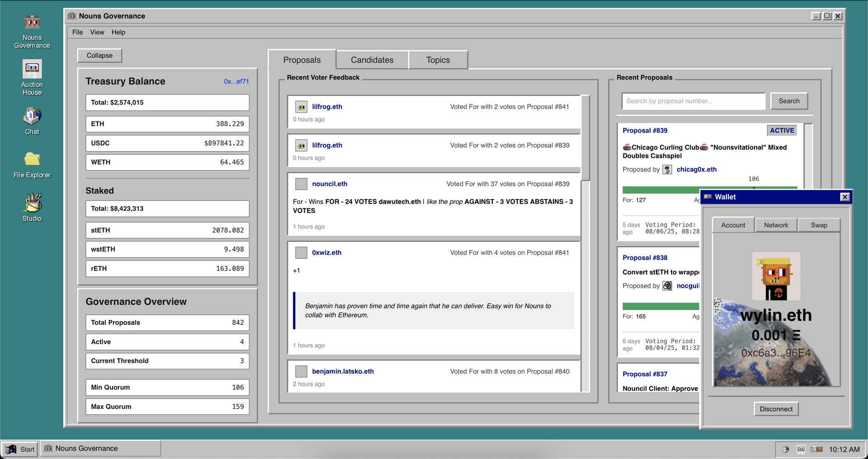Screen dimensions: 868x459
Task: Click the wallet icon in system tray
Action: pos(816,450)
